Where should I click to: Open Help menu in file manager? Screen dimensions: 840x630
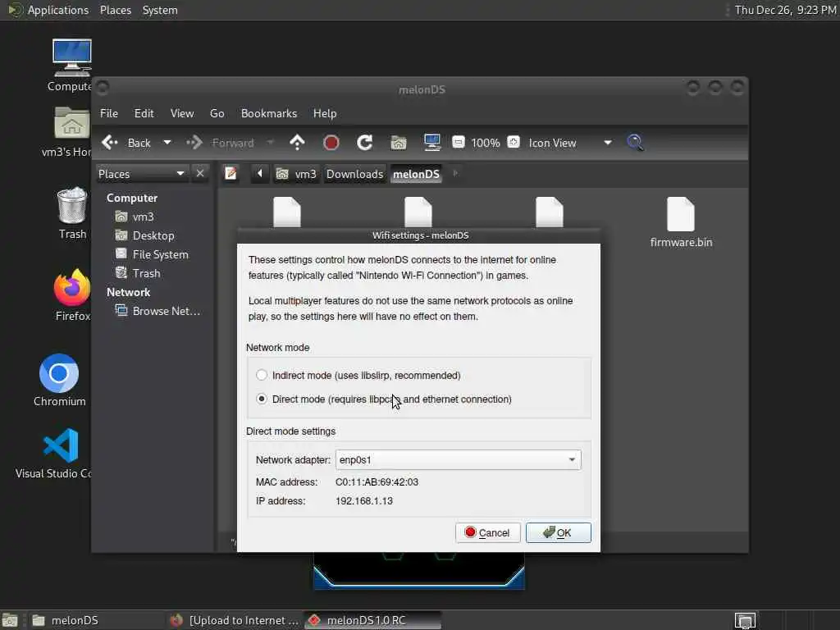coord(325,113)
